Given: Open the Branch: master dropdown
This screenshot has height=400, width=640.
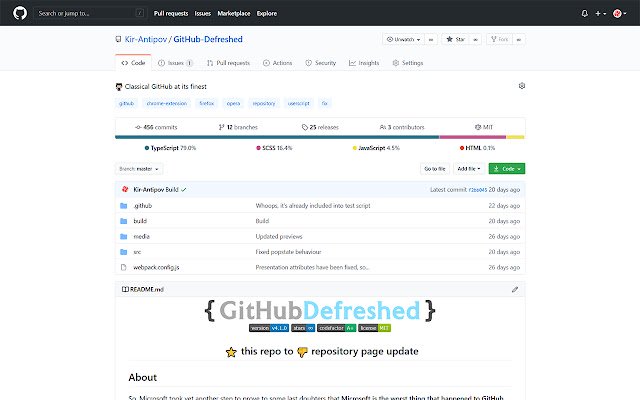Looking at the screenshot, I should 139,169.
